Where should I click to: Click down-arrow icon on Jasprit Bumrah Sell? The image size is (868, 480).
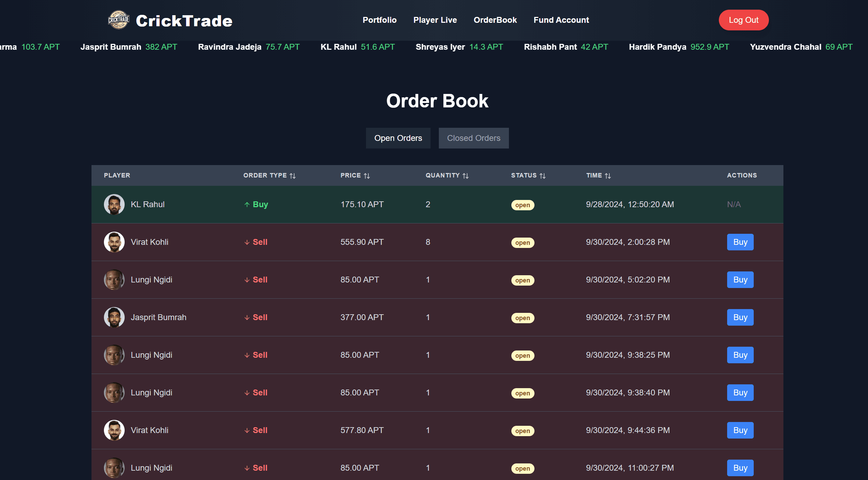pyautogui.click(x=247, y=318)
